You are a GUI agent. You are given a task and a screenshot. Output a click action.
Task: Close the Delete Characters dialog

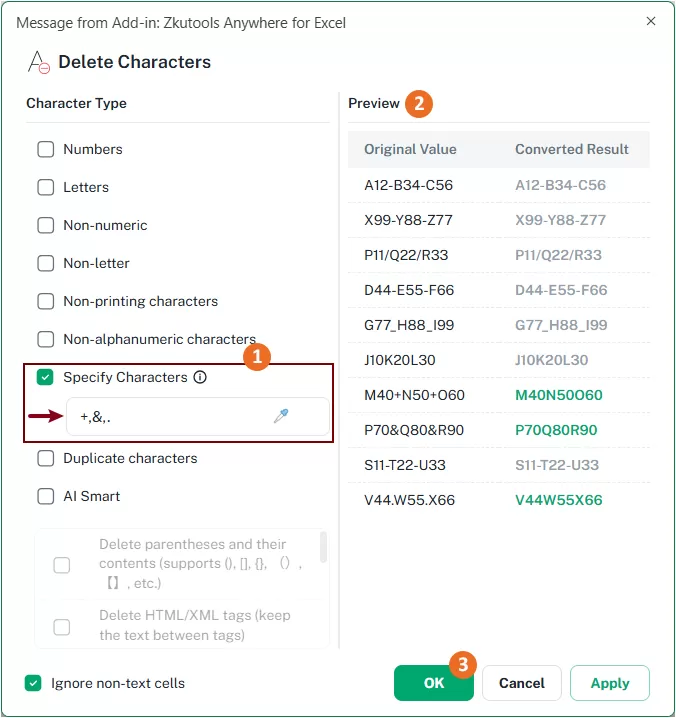pyautogui.click(x=651, y=21)
